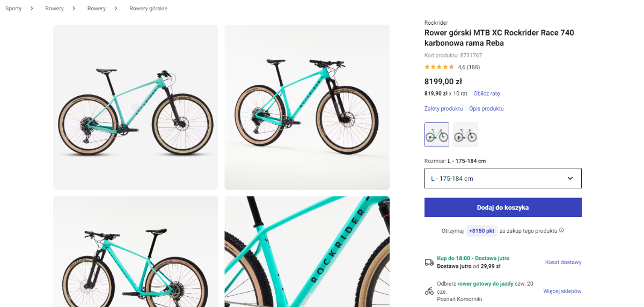Image resolution: width=644 pixels, height=307 pixels.
Task: Open the side-view bike photo
Action: (x=135, y=107)
